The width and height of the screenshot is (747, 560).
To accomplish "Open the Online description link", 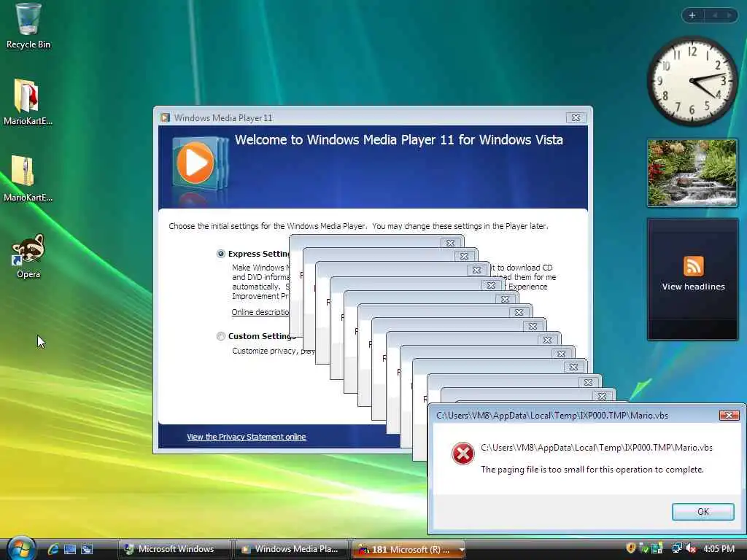I will (x=260, y=312).
